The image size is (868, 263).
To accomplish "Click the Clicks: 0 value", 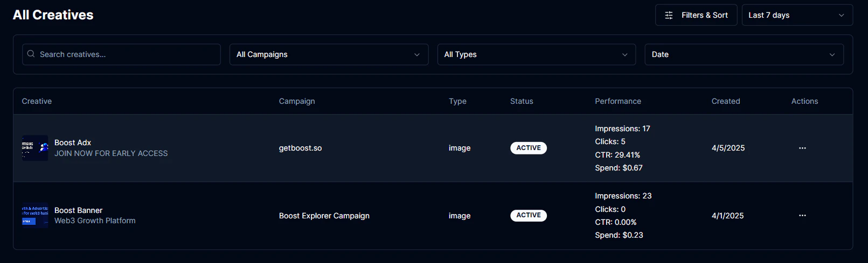I will pyautogui.click(x=610, y=209).
